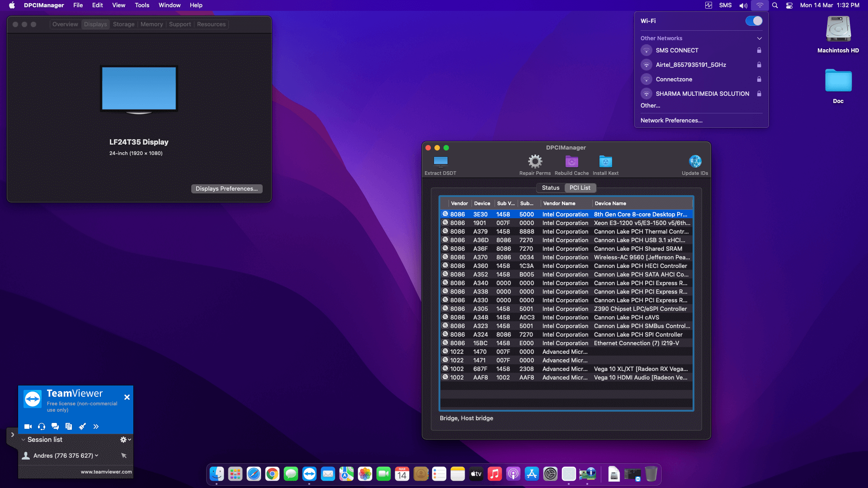Open the Apple menu
The width and height of the screenshot is (868, 488).
(12, 5)
